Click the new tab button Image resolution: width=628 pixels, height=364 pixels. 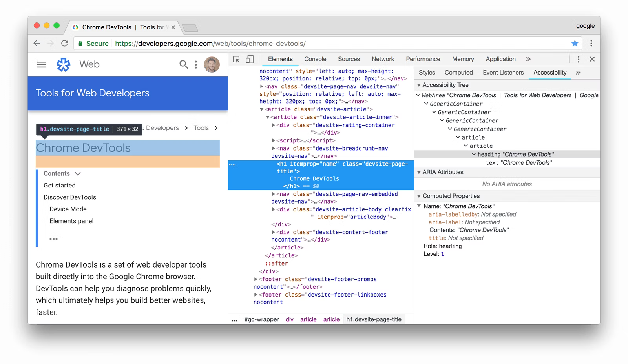tap(190, 28)
